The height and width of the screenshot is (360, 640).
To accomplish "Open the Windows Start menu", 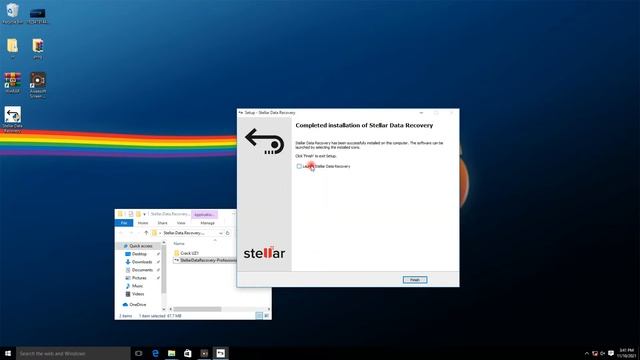I will point(8,353).
